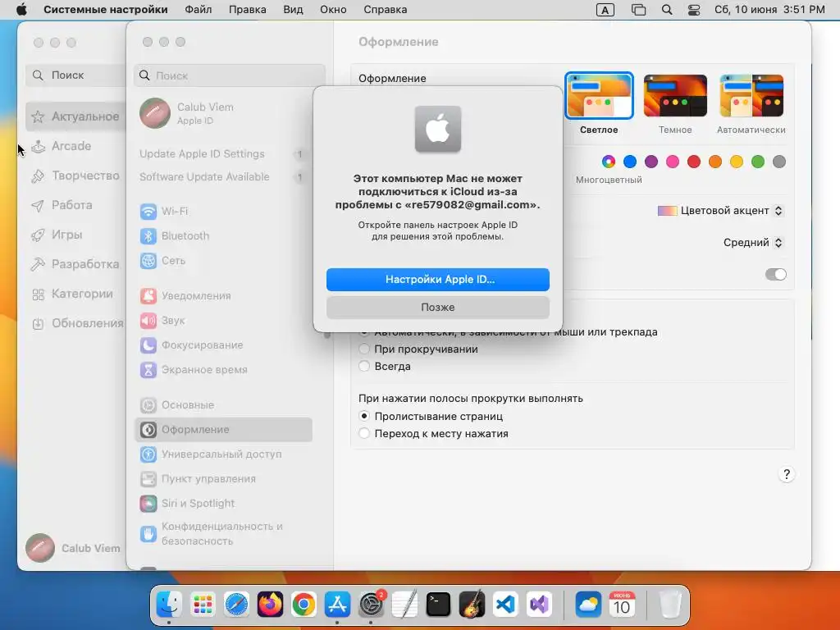The image size is (840, 630).
Task: Toggle the switch below Средний
Action: point(775,274)
